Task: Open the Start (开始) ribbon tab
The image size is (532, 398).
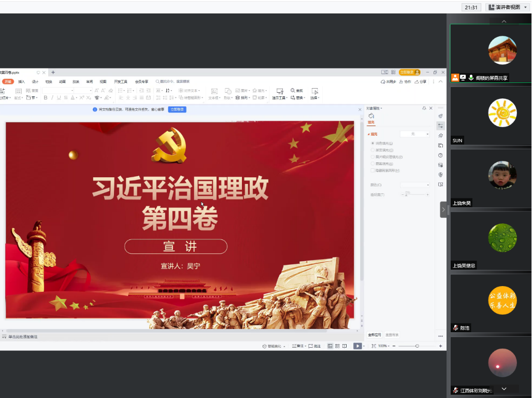Action: [8, 81]
